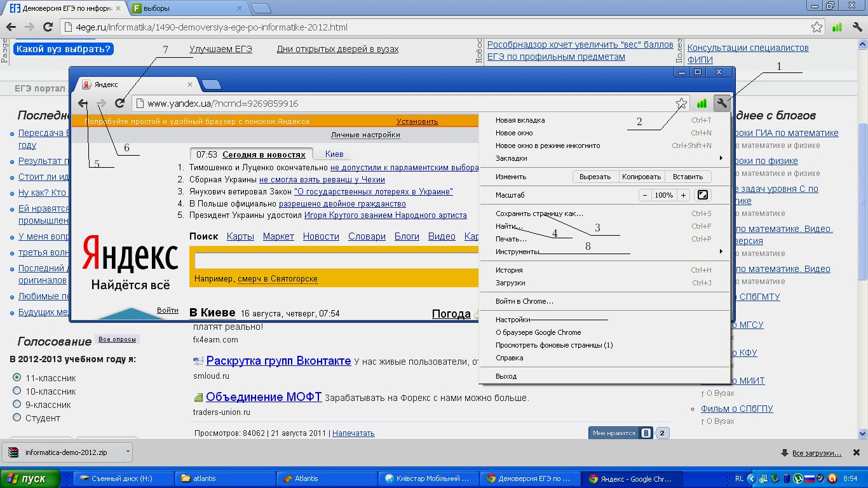Open Личные настройки link
868x488 pixels.
[x=365, y=135]
